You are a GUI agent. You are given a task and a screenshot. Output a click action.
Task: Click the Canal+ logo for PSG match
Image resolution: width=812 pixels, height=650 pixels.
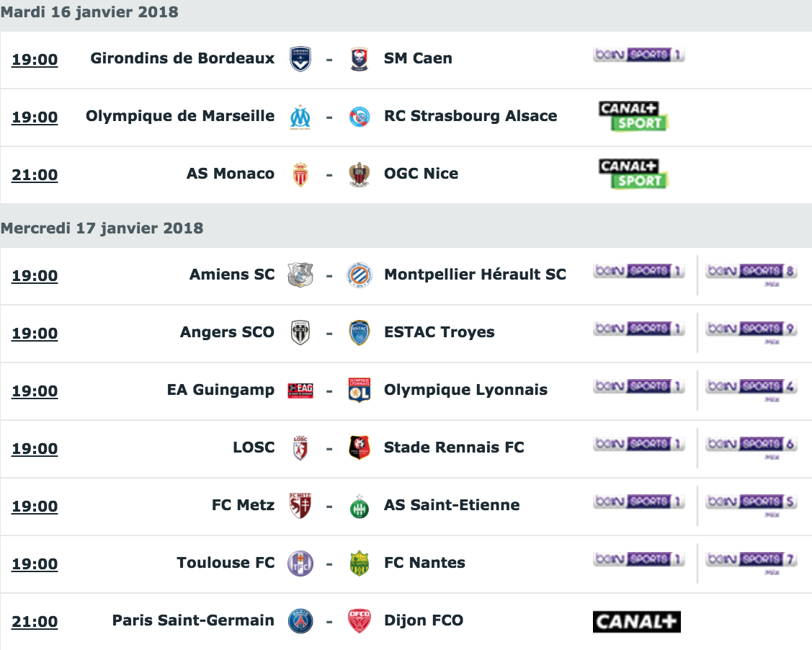pyautogui.click(x=636, y=621)
